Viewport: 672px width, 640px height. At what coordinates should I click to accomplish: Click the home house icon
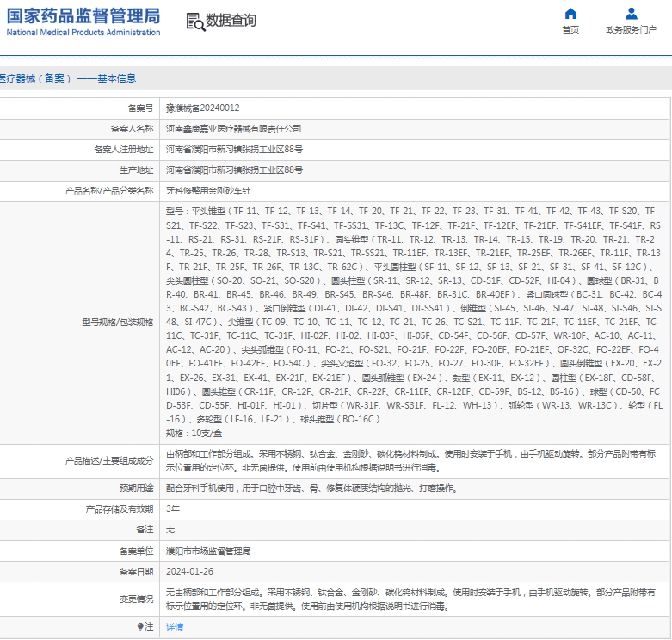point(570,14)
